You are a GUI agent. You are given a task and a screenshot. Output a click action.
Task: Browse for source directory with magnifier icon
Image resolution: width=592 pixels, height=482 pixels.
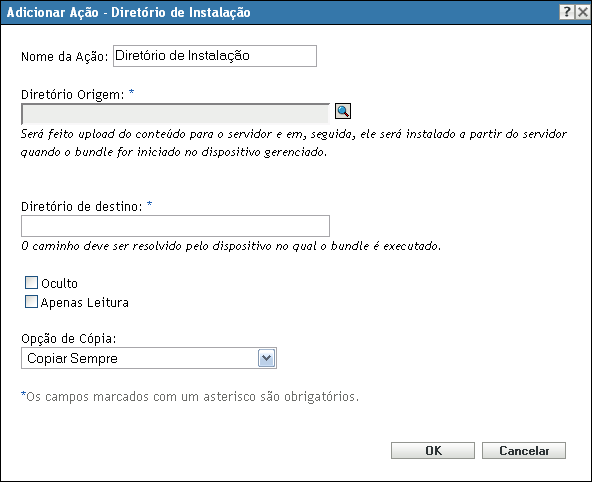pyautogui.click(x=343, y=111)
